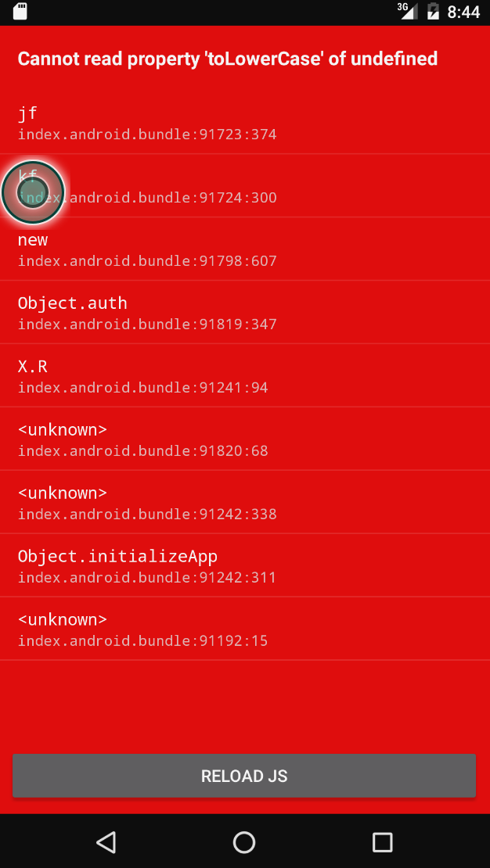The height and width of the screenshot is (868, 490).
Task: Tap the battery charging status icon
Action: pyautogui.click(x=433, y=12)
